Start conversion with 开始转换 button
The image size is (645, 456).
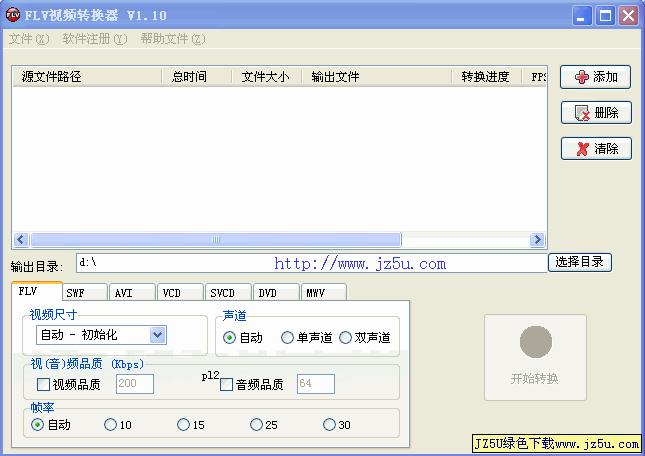coord(535,357)
